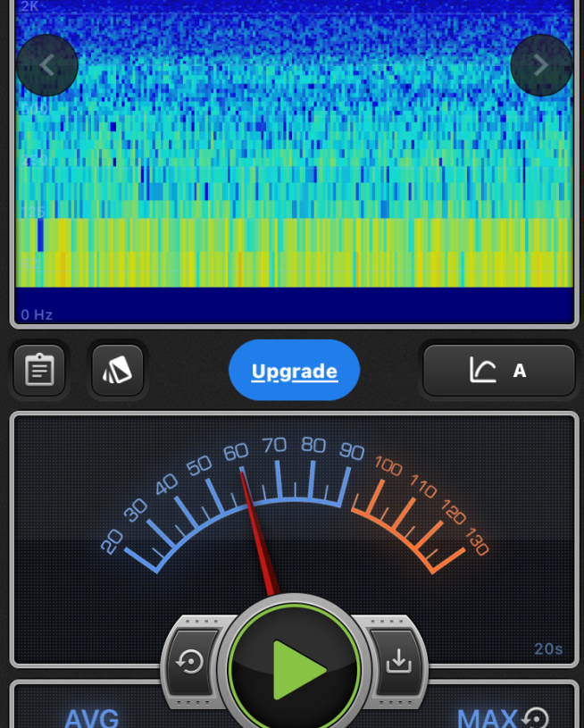This screenshot has width=584, height=728.
Task: Click the 60 mark on decibel gauge
Action: pyautogui.click(x=236, y=453)
